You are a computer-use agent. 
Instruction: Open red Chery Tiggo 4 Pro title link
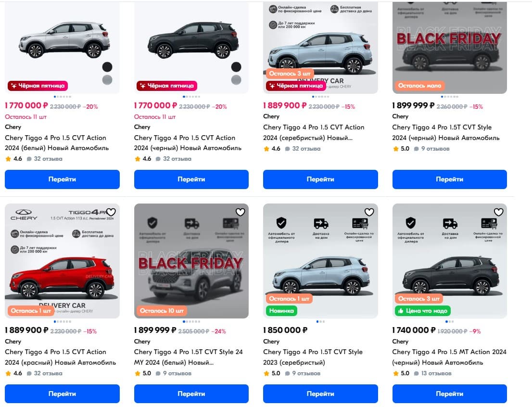coord(60,357)
